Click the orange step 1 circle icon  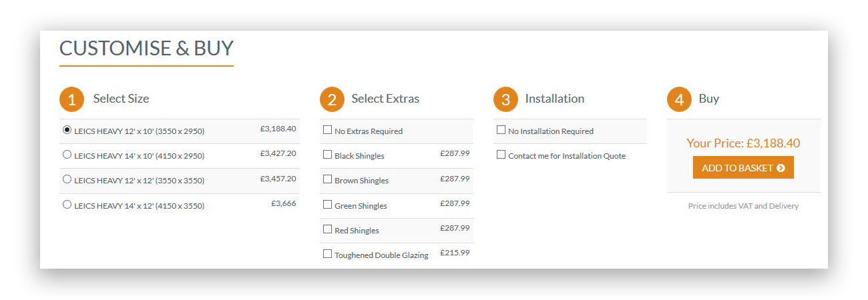pyautogui.click(x=72, y=99)
